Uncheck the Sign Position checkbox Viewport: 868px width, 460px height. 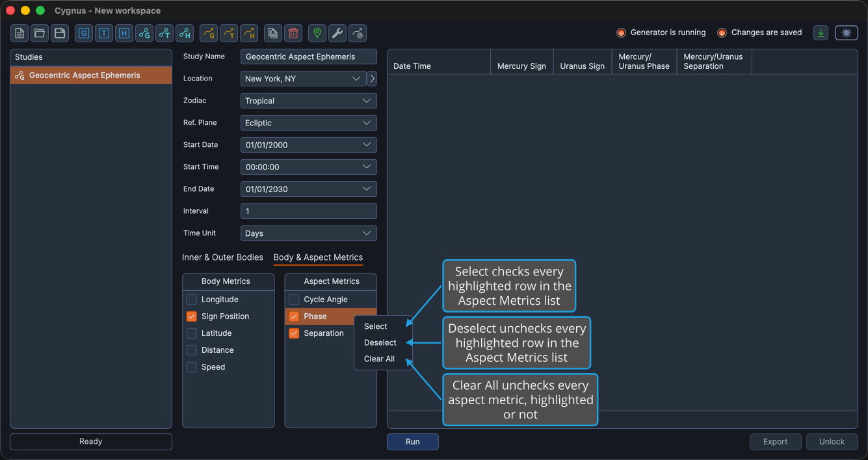(x=192, y=316)
